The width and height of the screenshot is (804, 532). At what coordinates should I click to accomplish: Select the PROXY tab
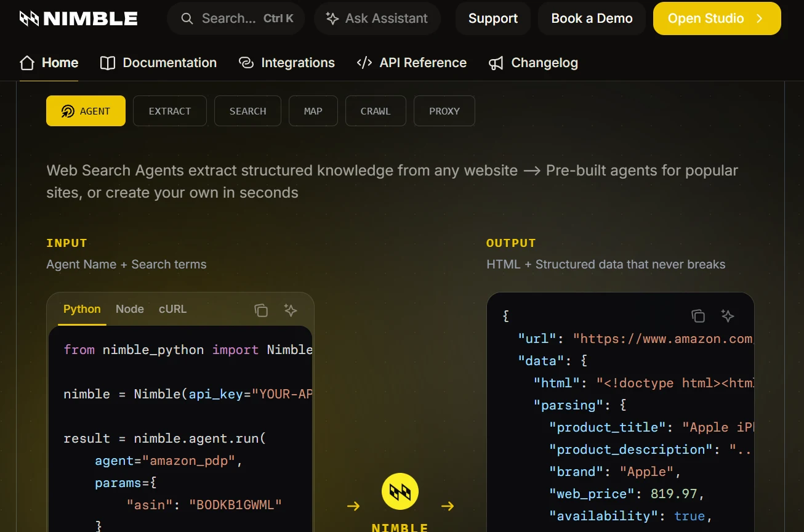pos(444,111)
